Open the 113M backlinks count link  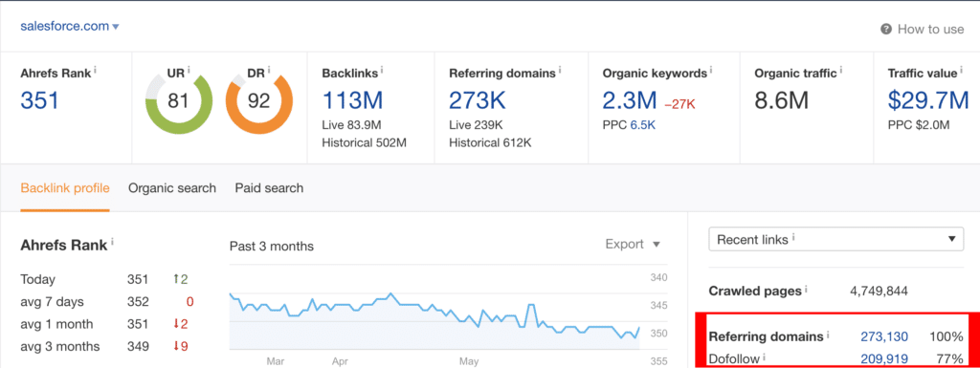[352, 100]
